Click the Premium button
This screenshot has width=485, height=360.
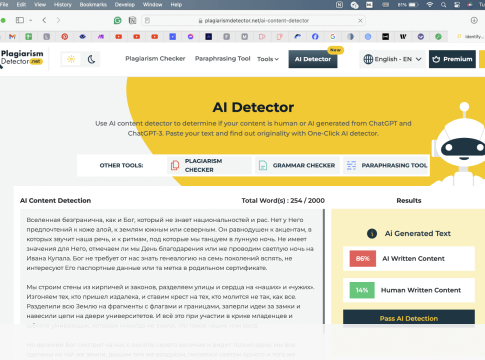[x=452, y=59]
